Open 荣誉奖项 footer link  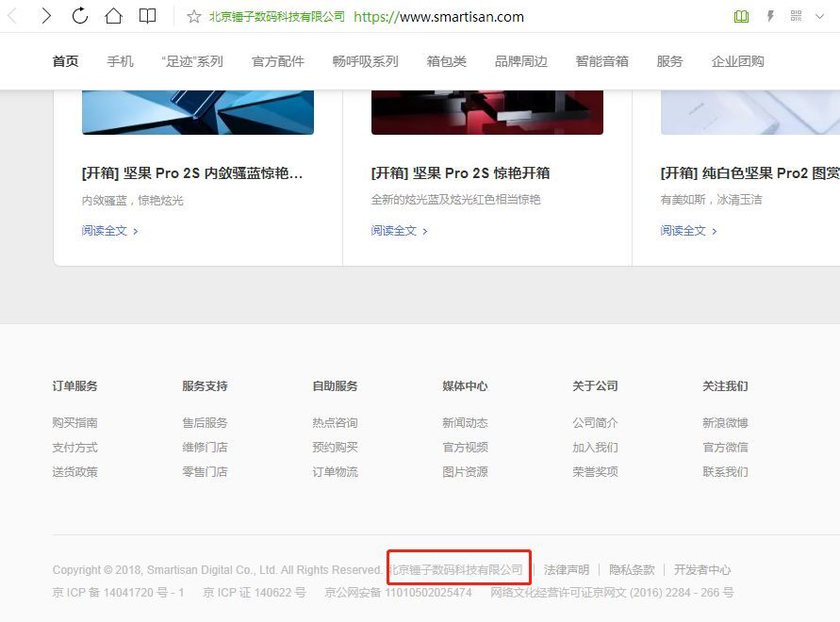click(595, 472)
